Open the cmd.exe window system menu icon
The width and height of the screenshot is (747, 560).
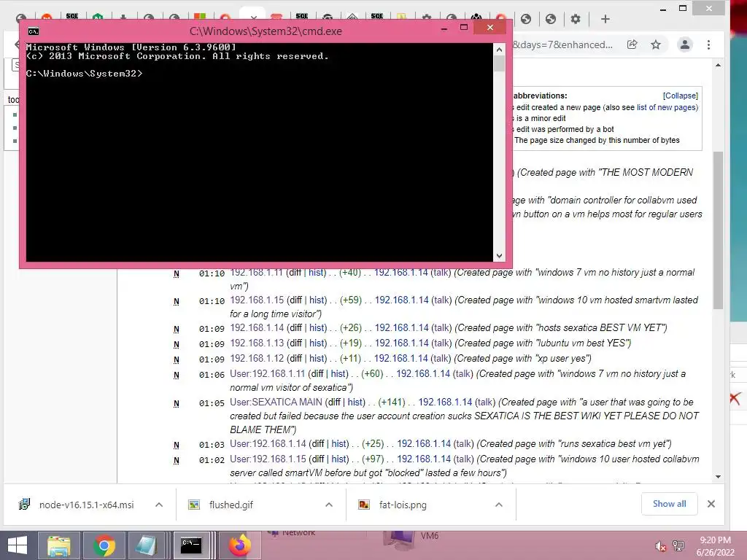[34, 31]
